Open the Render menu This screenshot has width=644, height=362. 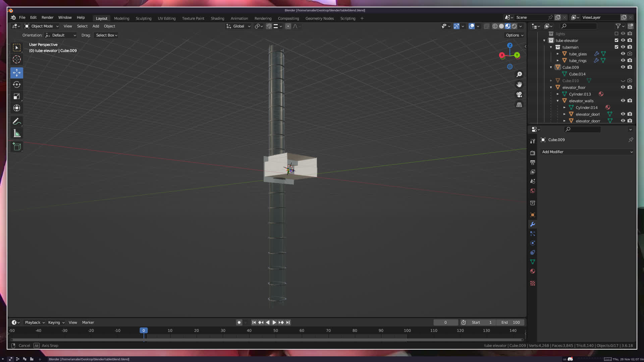pyautogui.click(x=47, y=17)
